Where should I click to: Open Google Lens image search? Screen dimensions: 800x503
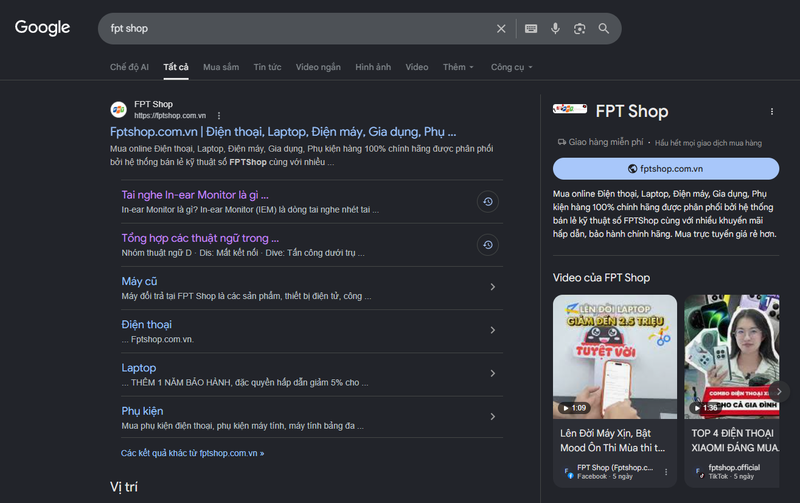(x=579, y=29)
